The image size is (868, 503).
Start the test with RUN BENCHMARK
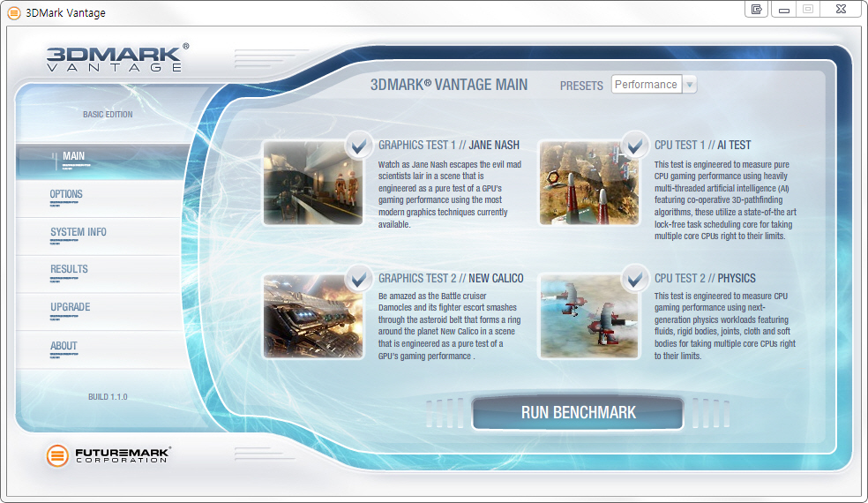[578, 413]
